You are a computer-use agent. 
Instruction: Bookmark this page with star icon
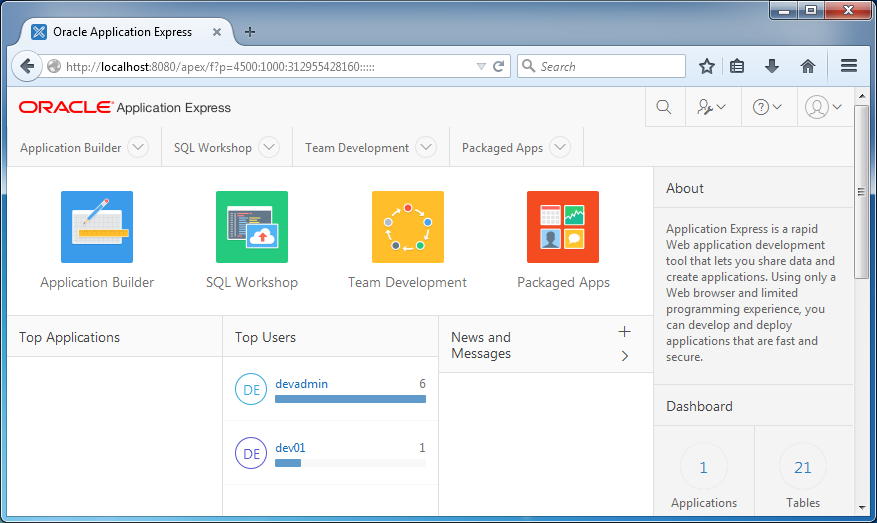[x=706, y=67]
